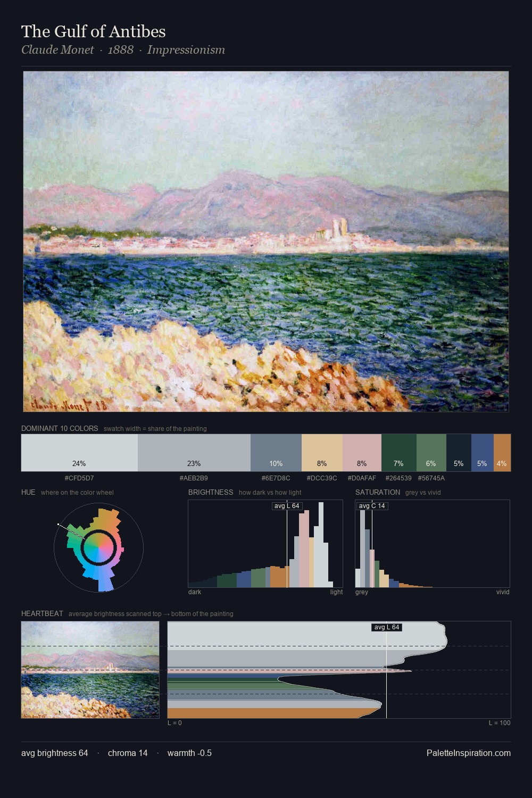Click the HEARTBEAT section heading
This screenshot has width=532, height=798.
point(42,613)
